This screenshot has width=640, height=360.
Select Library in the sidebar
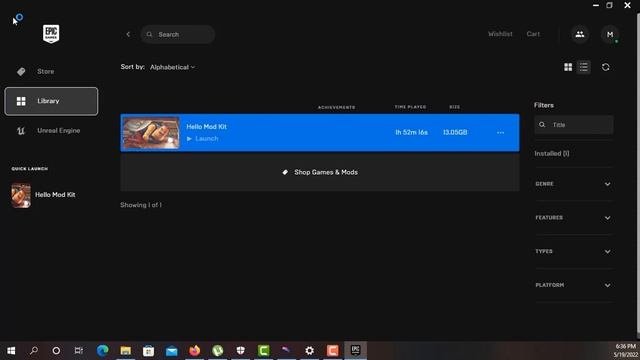51,101
